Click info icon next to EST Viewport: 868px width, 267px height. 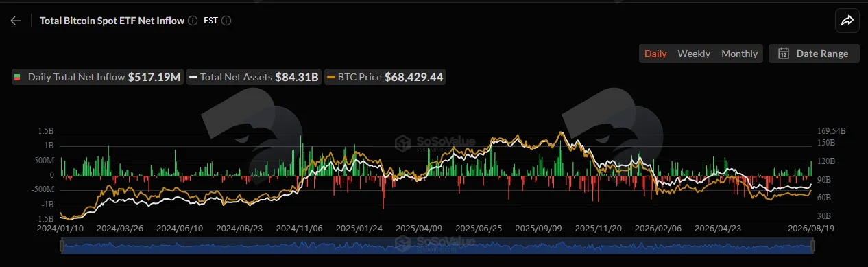coord(226,21)
